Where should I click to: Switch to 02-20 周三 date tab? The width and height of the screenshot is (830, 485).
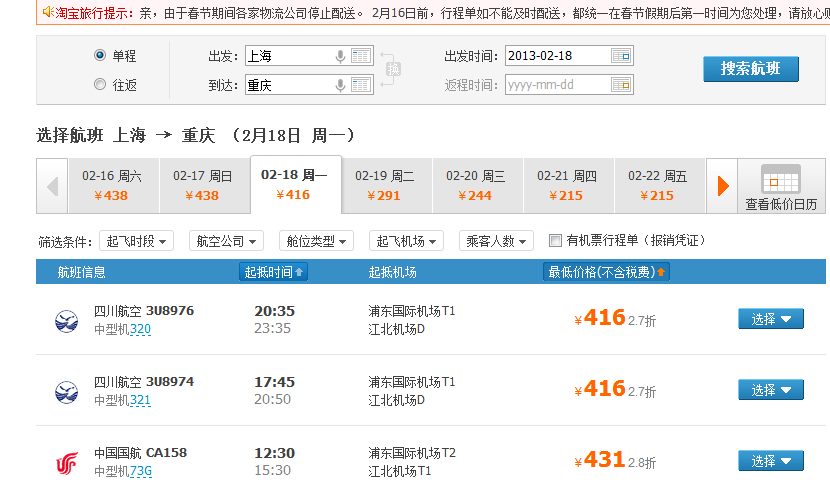coord(476,186)
